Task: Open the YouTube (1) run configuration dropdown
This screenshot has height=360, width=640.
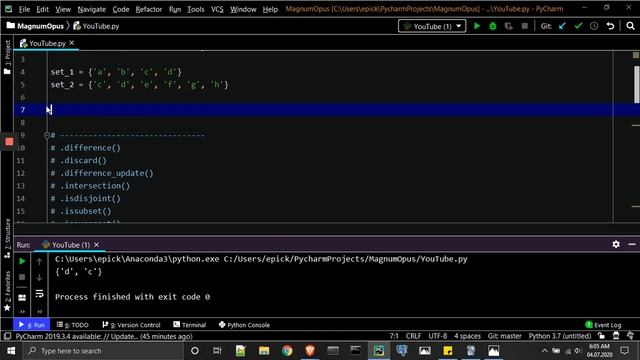Action: [432, 26]
